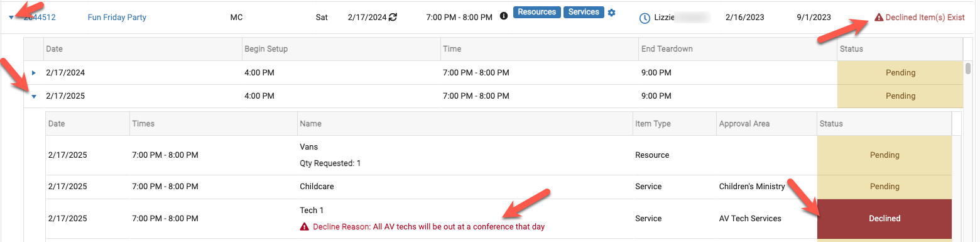Click the warning icon beside Decline Reason
The image size is (980, 242).
[305, 227]
